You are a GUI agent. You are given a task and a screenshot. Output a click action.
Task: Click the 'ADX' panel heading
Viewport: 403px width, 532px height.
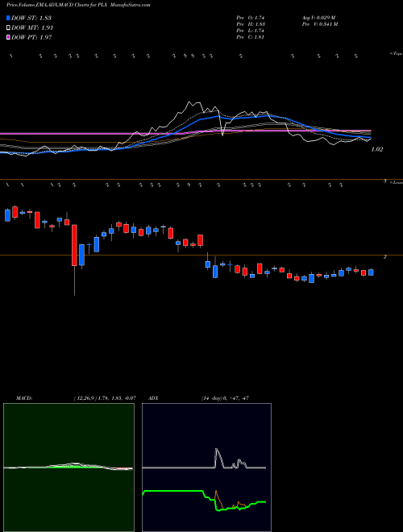(x=153, y=398)
